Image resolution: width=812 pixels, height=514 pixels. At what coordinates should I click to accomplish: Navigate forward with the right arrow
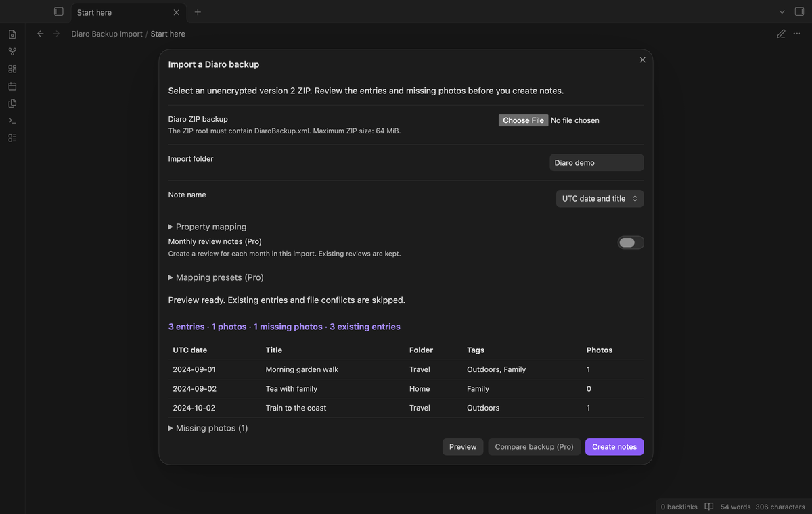(56, 34)
